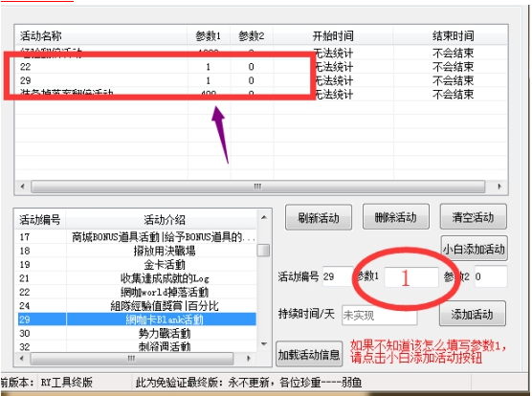Focus the 参数1 input field

[410, 277]
